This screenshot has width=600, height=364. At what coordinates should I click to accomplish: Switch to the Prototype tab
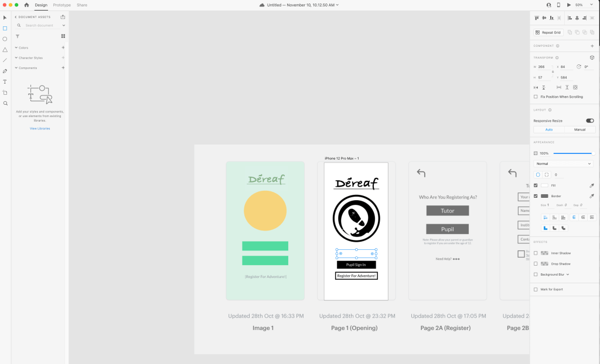[62, 5]
